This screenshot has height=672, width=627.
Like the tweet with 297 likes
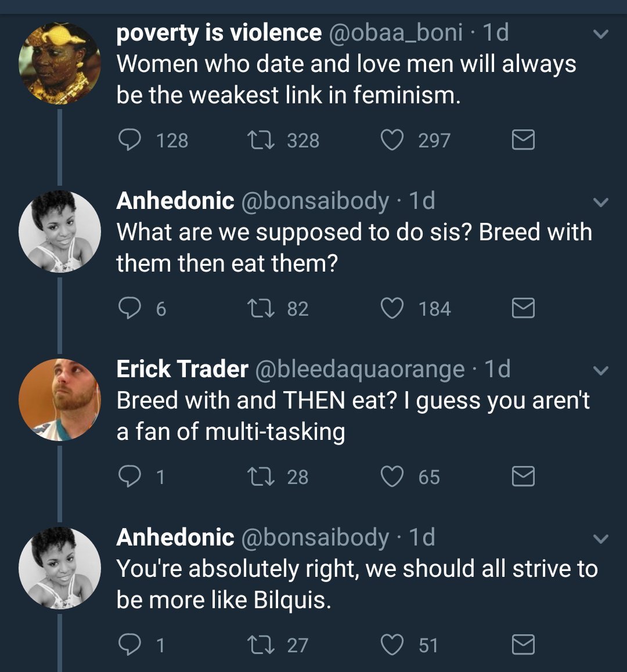tap(392, 140)
